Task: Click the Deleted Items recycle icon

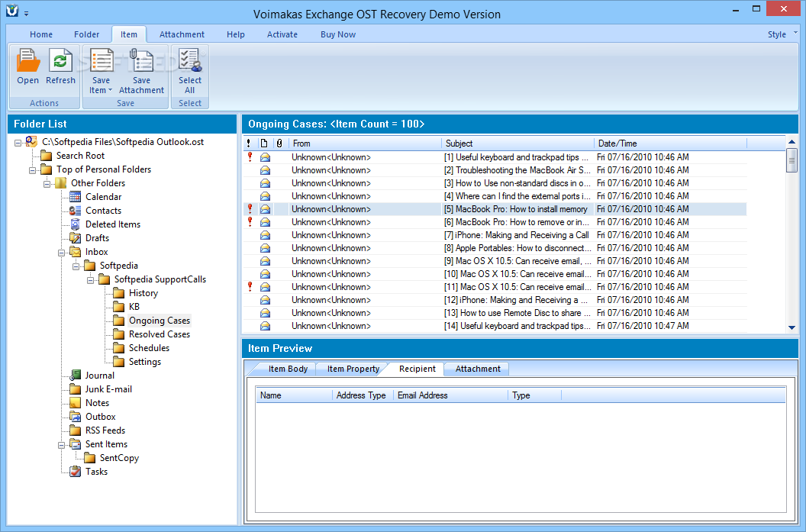Action: pyautogui.click(x=75, y=224)
